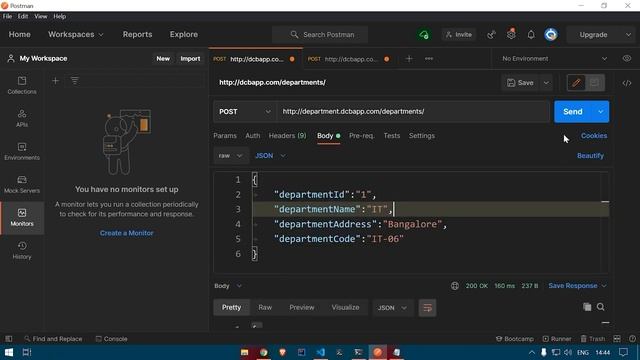The height and width of the screenshot is (360, 640).
Task: Open the HTTP method POST dropdown
Action: pos(245,112)
